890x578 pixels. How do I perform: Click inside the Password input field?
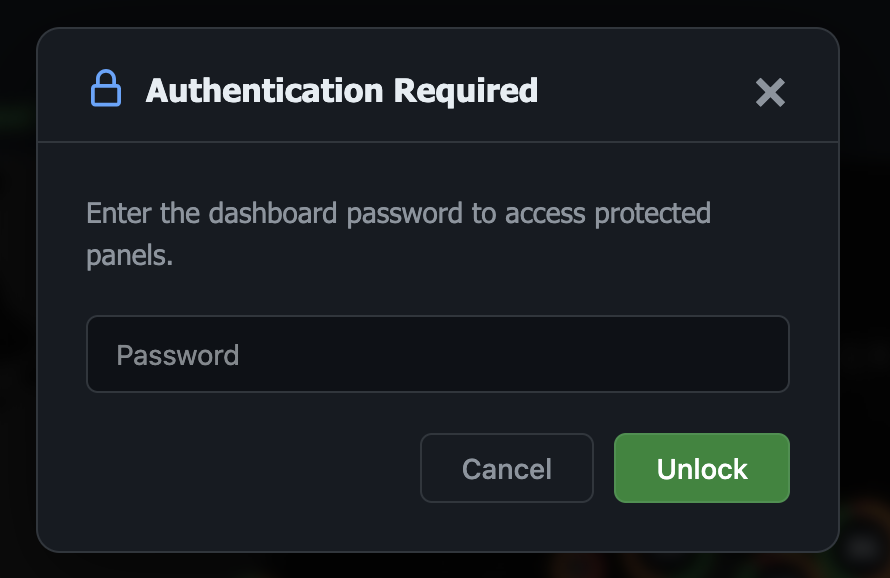[x=438, y=354]
